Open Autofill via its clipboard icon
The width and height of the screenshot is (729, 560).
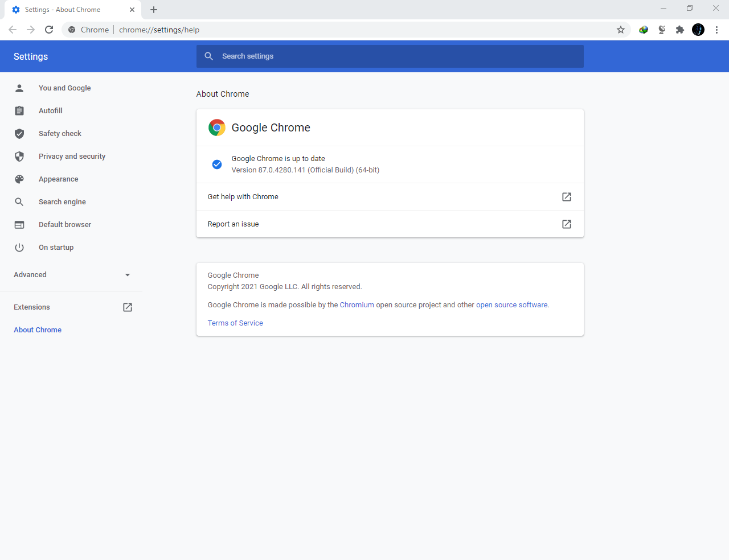19,111
